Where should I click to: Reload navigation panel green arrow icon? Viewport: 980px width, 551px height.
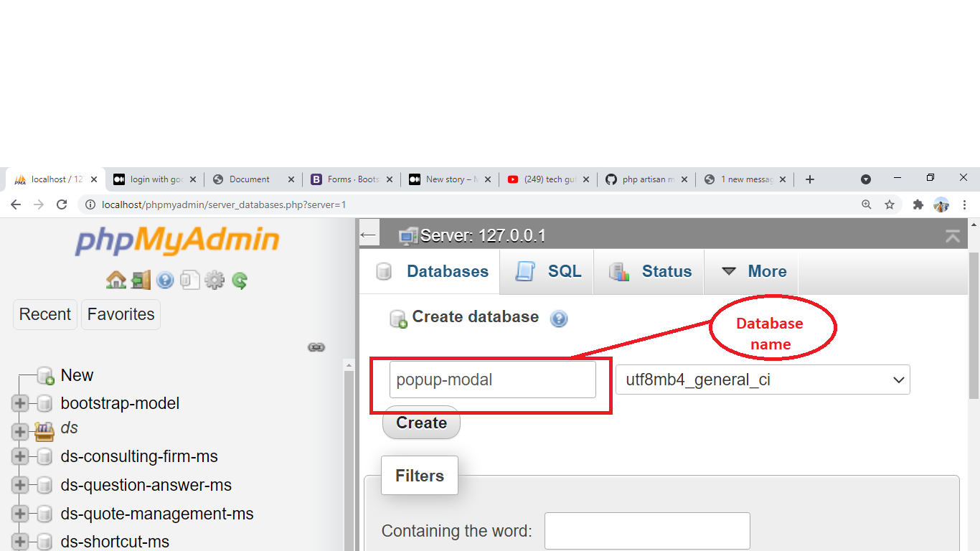(x=240, y=280)
